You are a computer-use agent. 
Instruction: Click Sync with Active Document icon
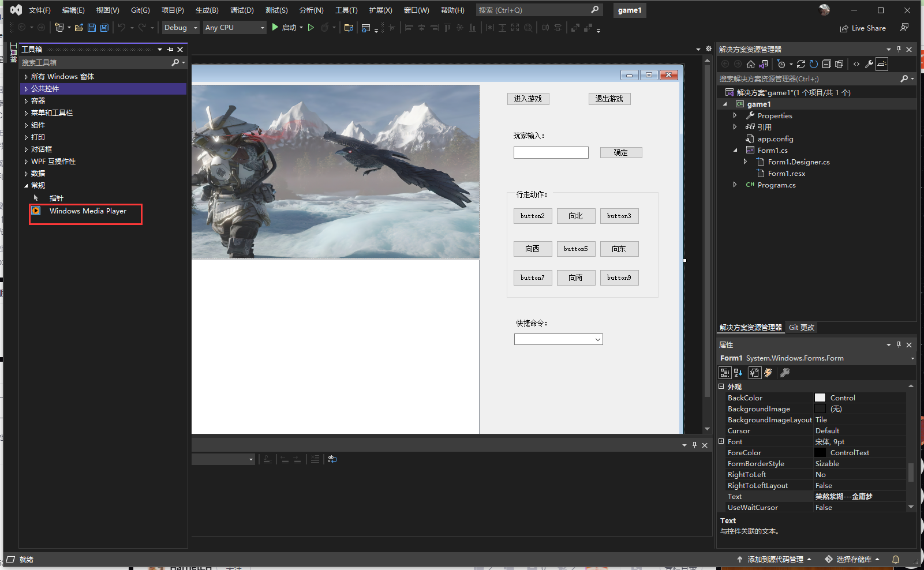click(801, 64)
